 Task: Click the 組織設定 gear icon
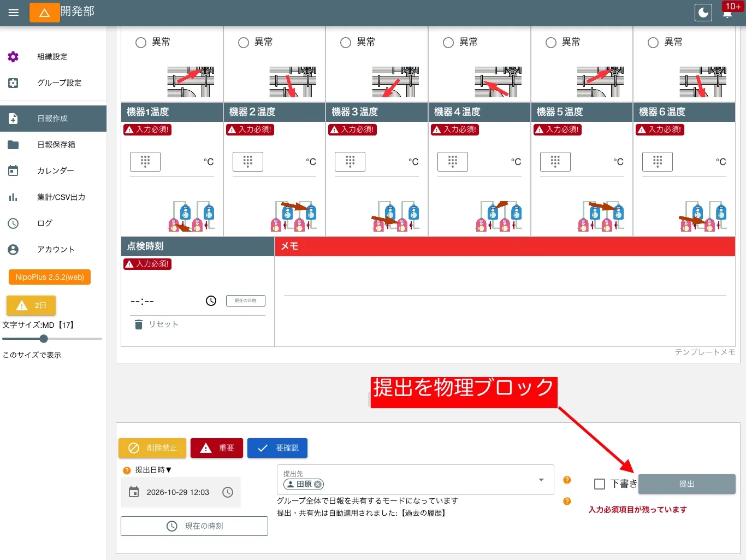tap(13, 57)
